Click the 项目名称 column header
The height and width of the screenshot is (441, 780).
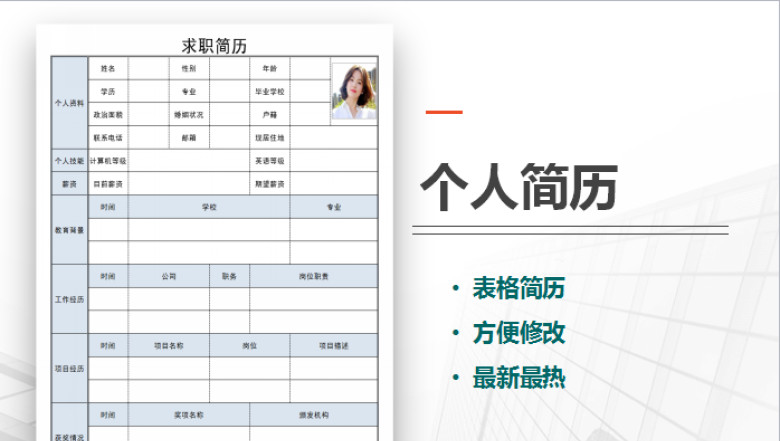click(x=169, y=345)
